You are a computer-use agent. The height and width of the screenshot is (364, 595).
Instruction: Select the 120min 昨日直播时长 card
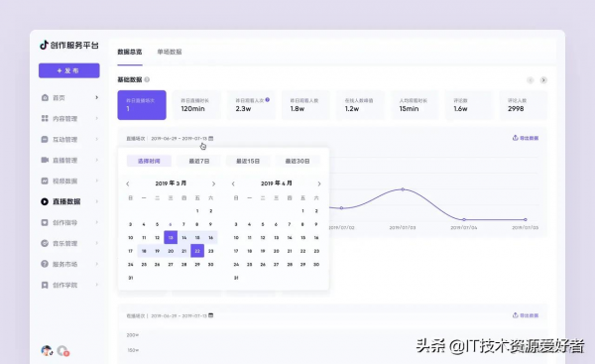coord(196,105)
